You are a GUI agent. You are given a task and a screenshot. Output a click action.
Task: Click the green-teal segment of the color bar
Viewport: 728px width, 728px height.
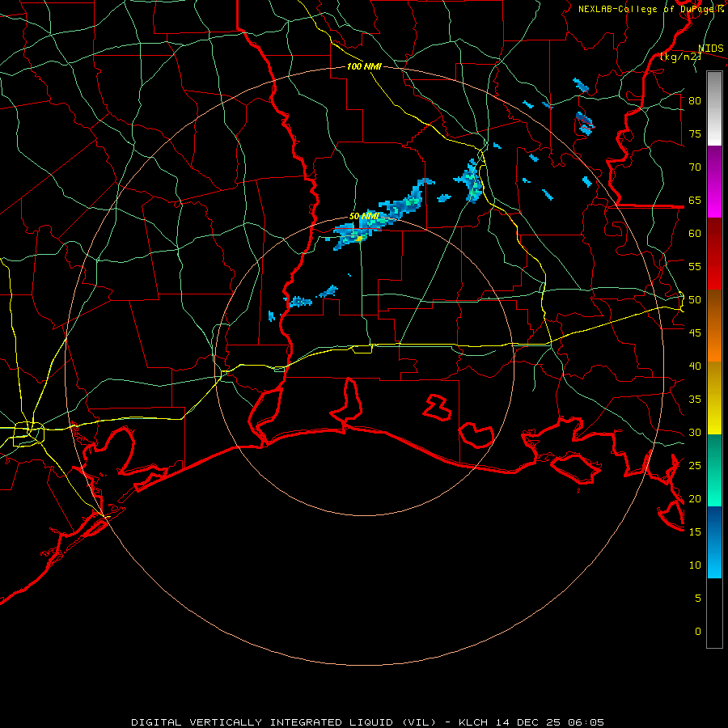click(714, 470)
